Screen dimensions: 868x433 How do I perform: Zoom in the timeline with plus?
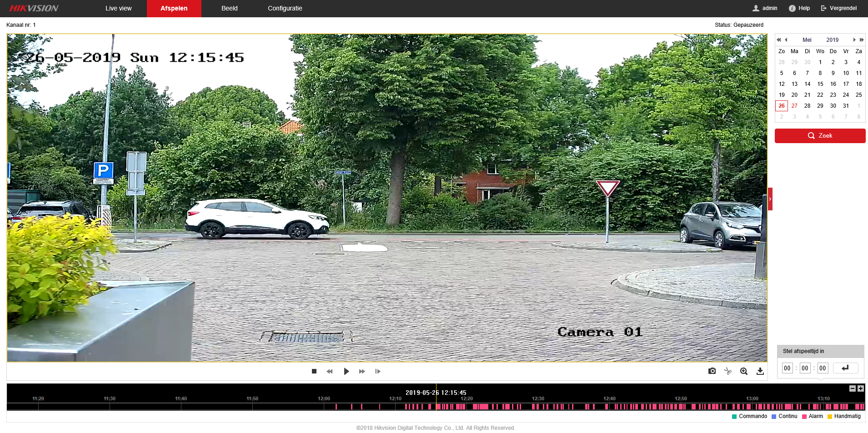(860, 388)
